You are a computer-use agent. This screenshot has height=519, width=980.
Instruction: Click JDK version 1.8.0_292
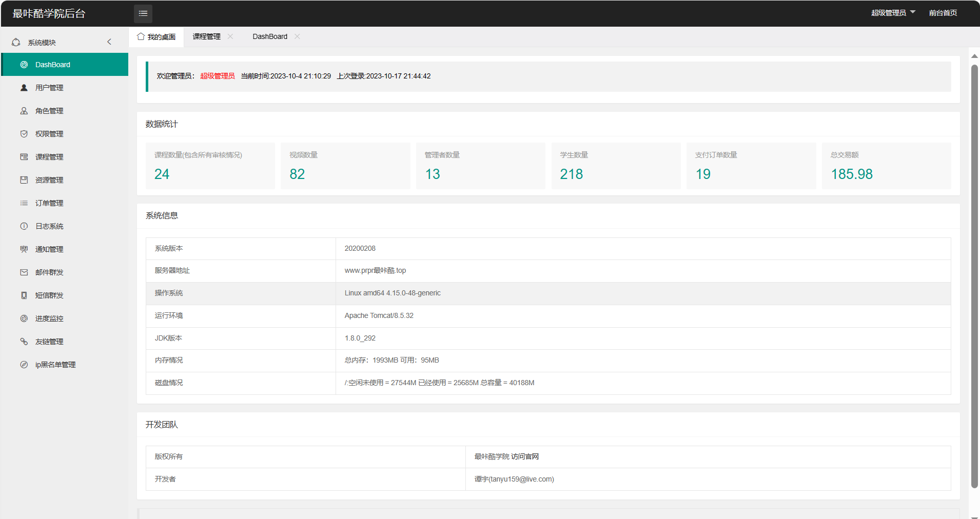360,338
